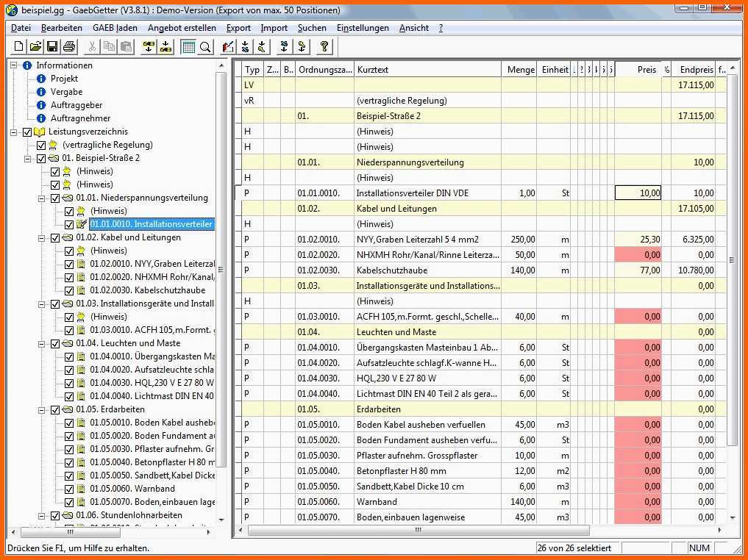This screenshot has height=560, width=748.
Task: Click the magnifying glass search icon
Action: point(205,47)
